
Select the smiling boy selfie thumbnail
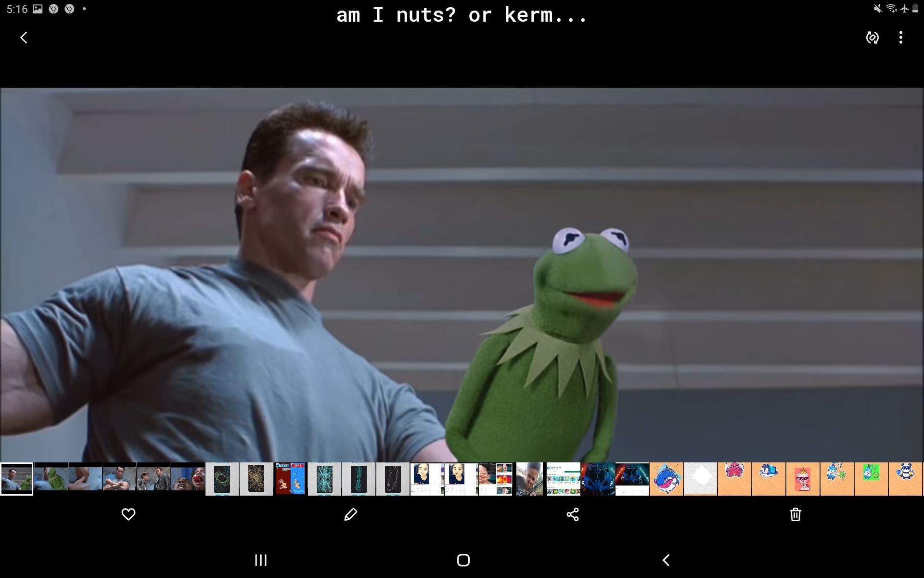(529, 479)
